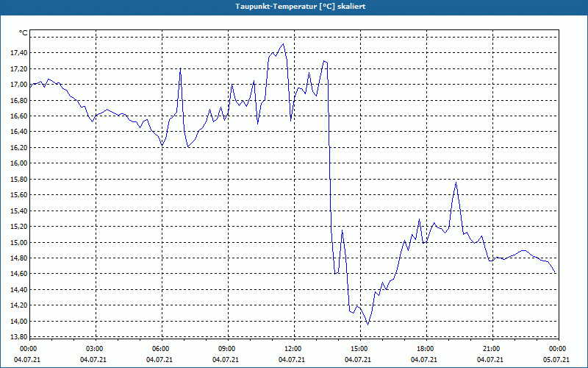This screenshot has height=368, width=588.
Task: Click the 09:00 time label
Action: [x=227, y=349]
